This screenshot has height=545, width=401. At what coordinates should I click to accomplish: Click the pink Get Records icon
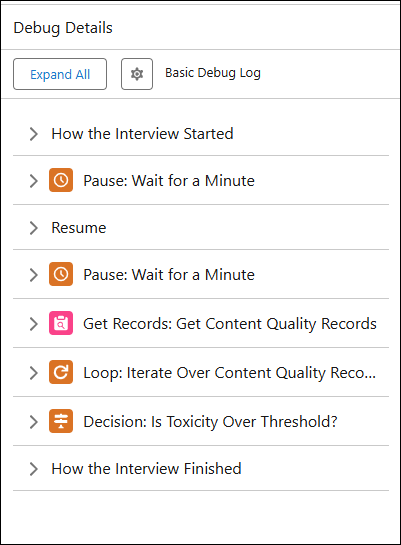pyautogui.click(x=61, y=323)
